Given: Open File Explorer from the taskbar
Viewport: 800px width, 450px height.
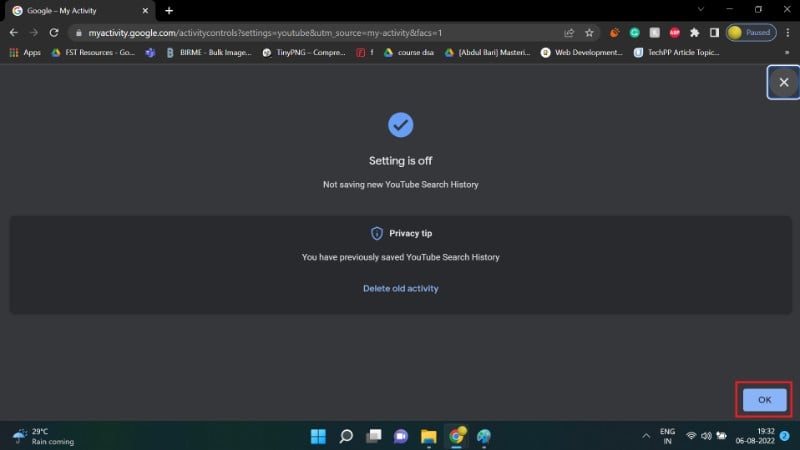Looking at the screenshot, I should coord(429,436).
